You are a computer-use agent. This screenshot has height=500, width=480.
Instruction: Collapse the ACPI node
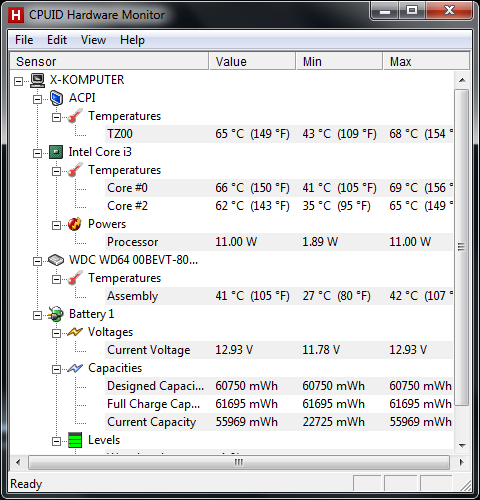coord(37,99)
